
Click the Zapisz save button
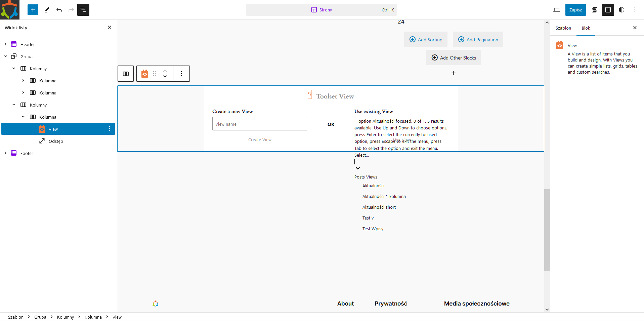pos(575,10)
